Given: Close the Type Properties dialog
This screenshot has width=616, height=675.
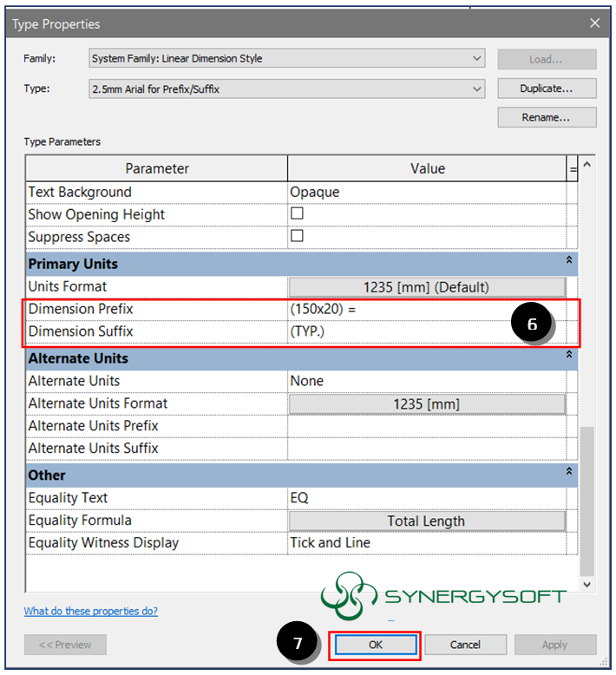Looking at the screenshot, I should [595, 23].
